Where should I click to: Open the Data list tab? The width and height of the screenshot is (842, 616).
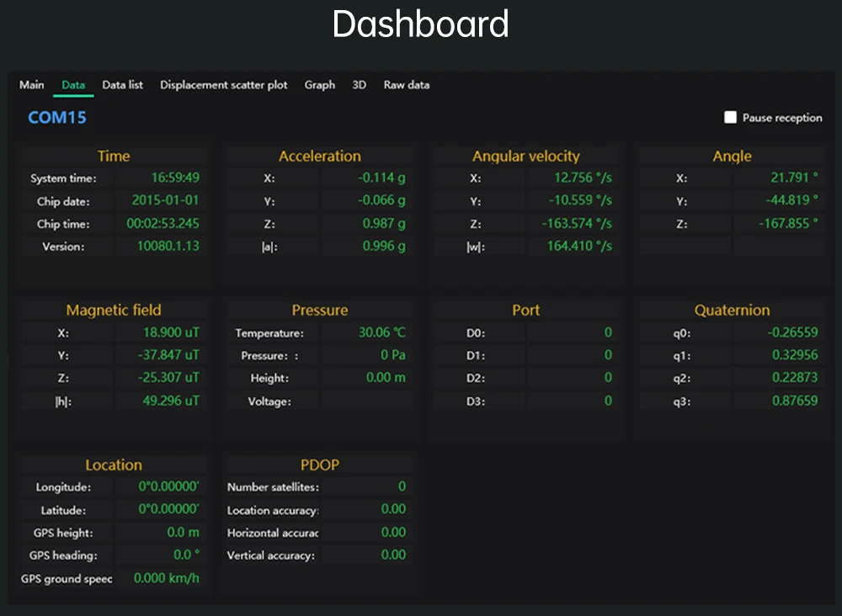[122, 85]
